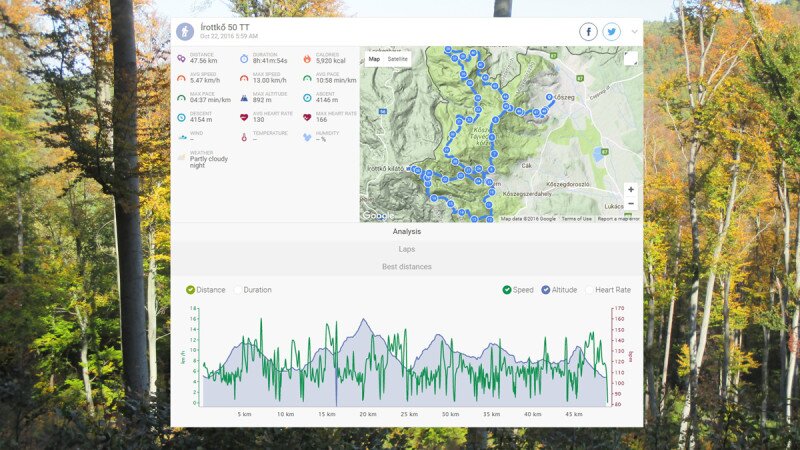The height and width of the screenshot is (450, 800).
Task: Switch the map to Satellite view
Action: [x=398, y=59]
